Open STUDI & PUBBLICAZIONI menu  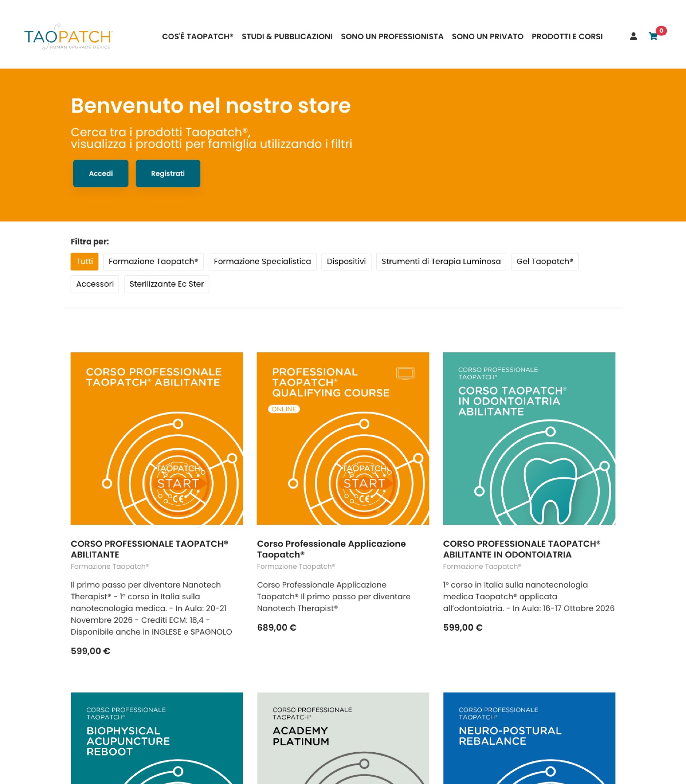[x=287, y=37]
